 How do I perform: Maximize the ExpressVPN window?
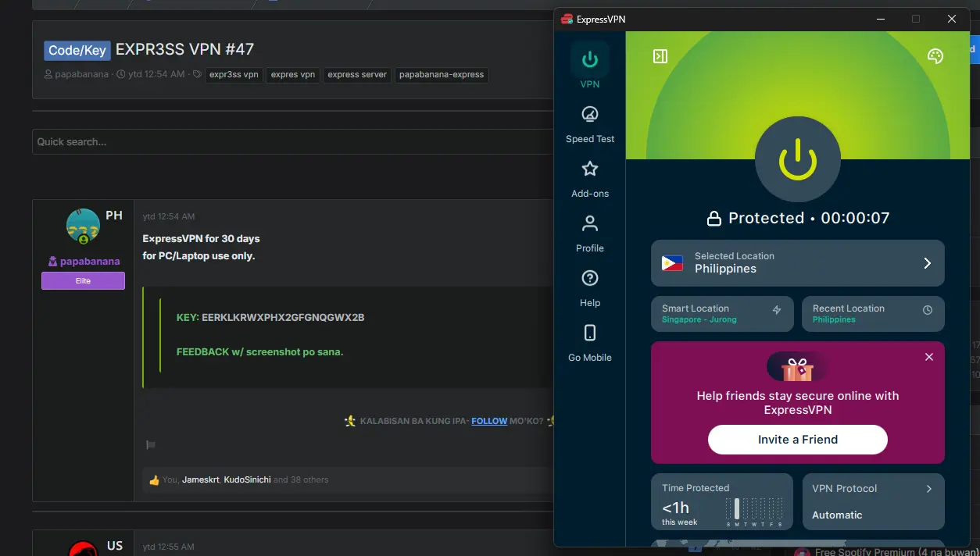(x=916, y=19)
